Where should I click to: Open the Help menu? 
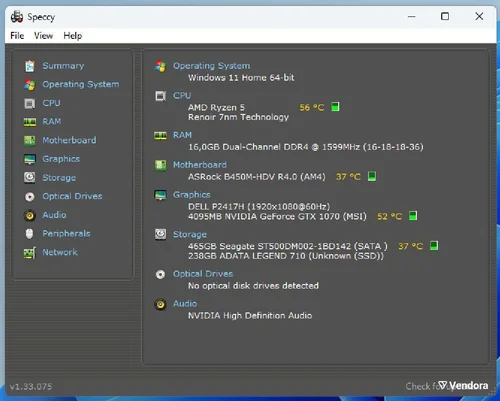click(73, 36)
